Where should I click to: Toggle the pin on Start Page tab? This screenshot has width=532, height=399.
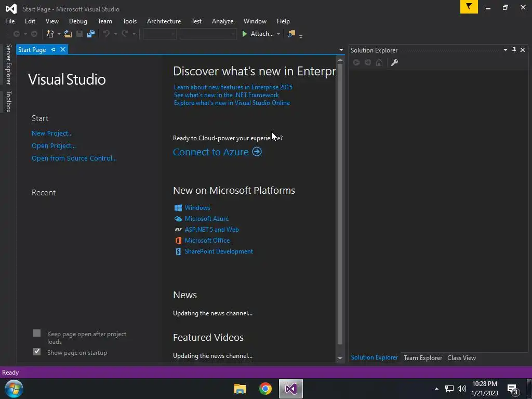54,49
